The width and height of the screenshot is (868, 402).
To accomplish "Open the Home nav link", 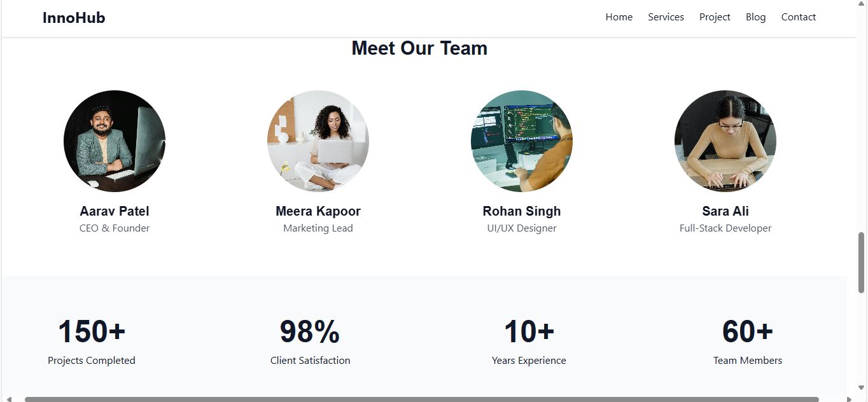I will point(619,17).
